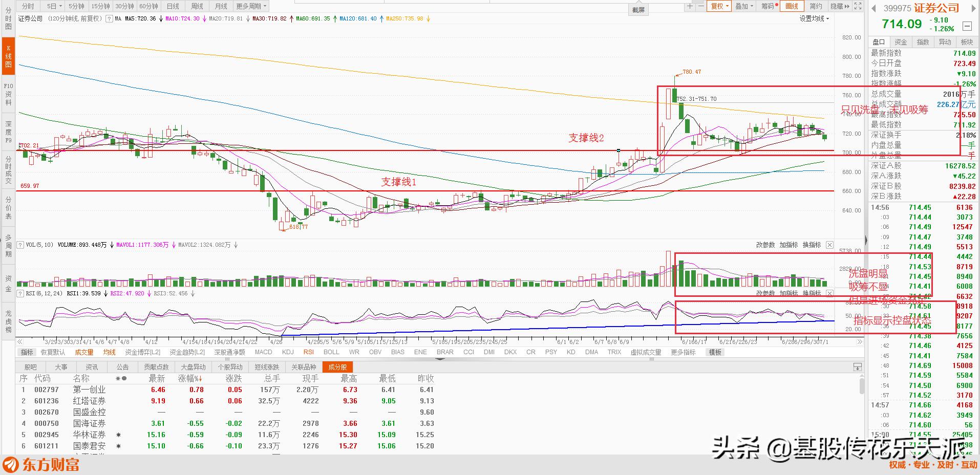Expand the 更多周期 period dropdown
The width and height of the screenshot is (980, 475).
[251, 6]
